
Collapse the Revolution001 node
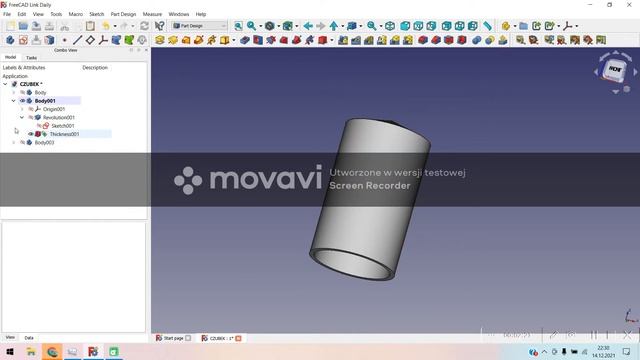tap(22, 118)
